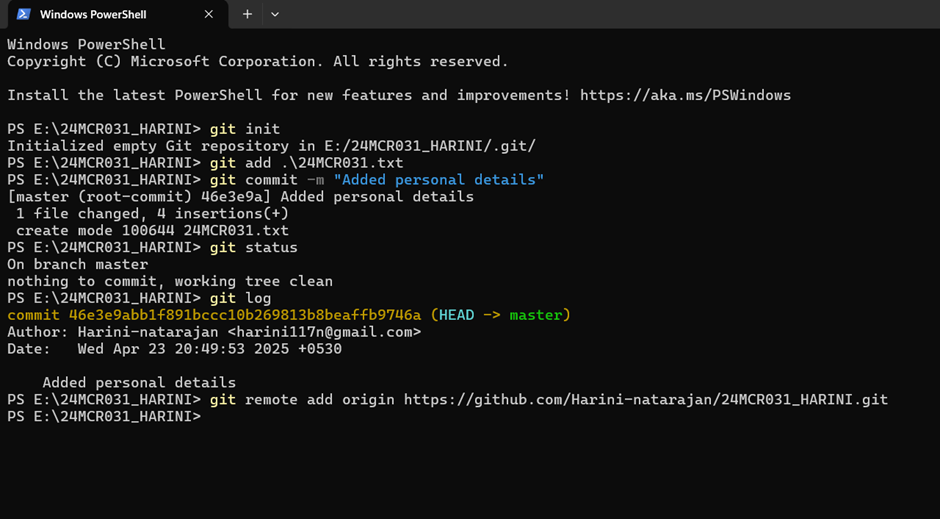Open the https://aka.ms/PSWindows link
This screenshot has width=940, height=519.
point(685,95)
